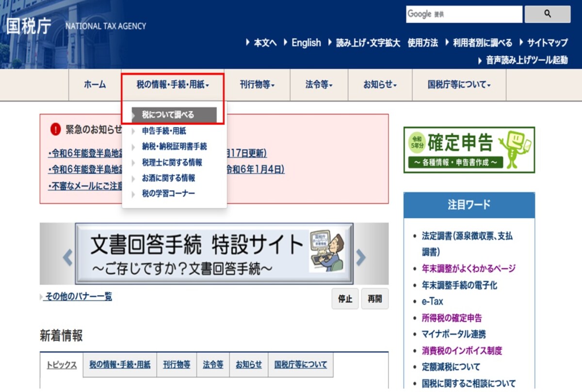Open 所得税の確定申告 link
582x392 pixels.
pyautogui.click(x=452, y=318)
